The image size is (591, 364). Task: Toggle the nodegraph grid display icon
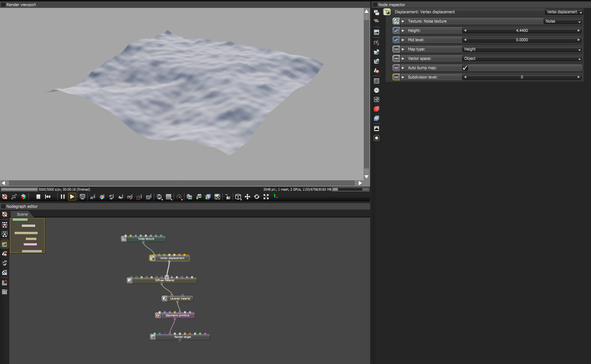[5, 292]
